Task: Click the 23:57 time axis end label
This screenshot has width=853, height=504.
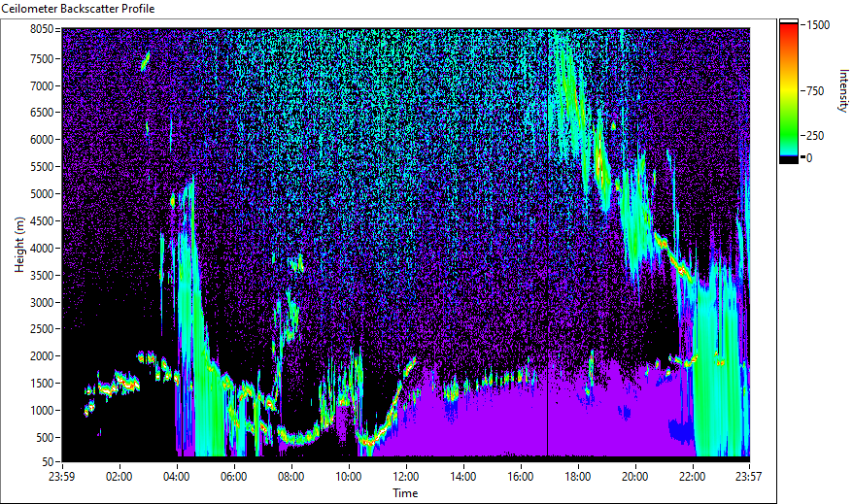Action: [x=748, y=477]
